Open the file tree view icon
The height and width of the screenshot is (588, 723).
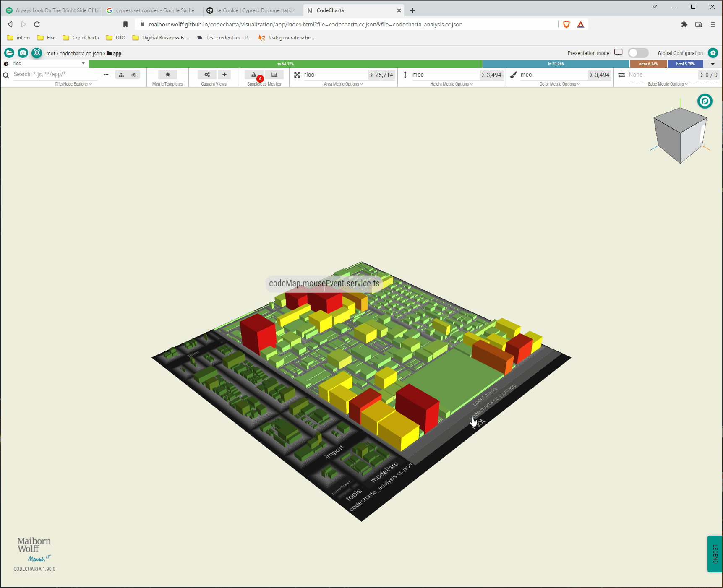click(x=121, y=75)
